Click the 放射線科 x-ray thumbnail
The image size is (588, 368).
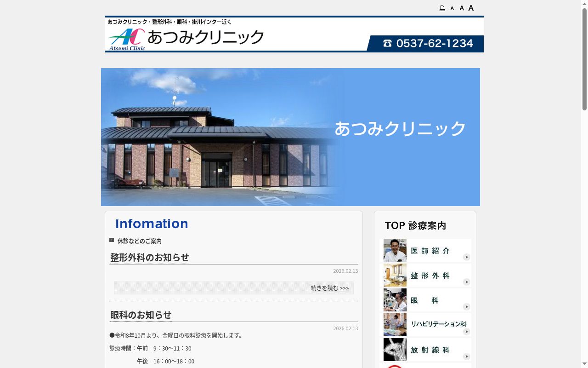click(395, 350)
